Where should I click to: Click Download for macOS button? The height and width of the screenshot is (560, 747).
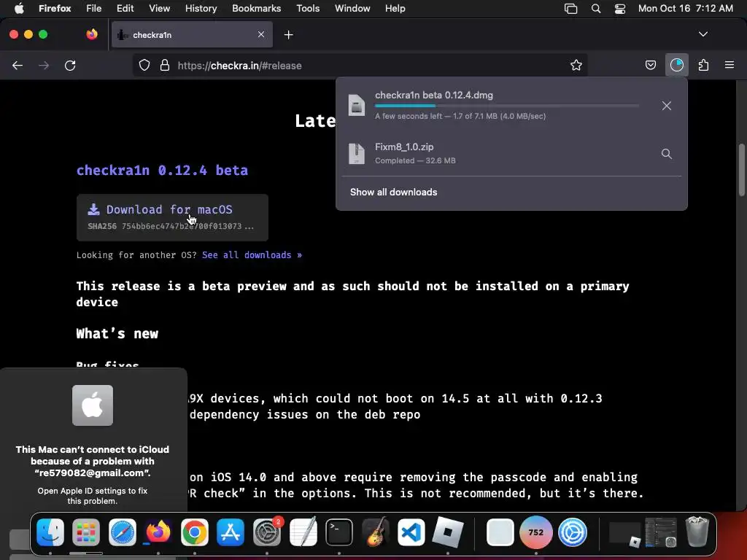pos(172,217)
